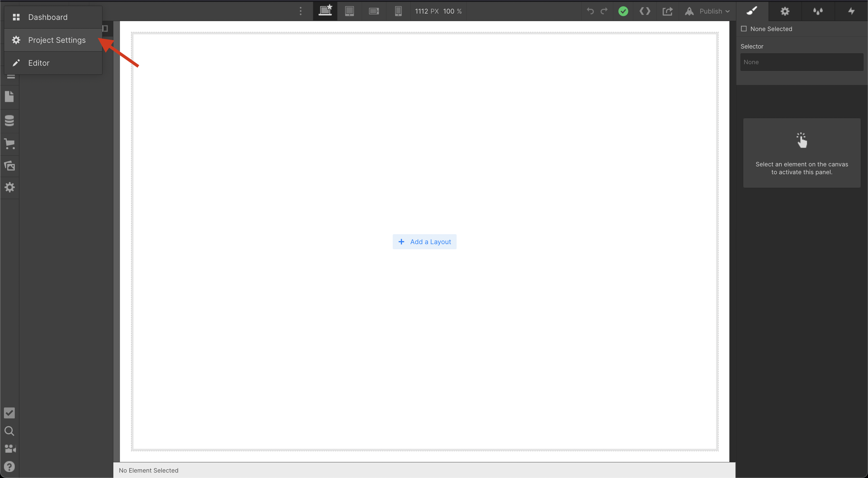Open the Style Manager droplets panel
Viewport: 868px width, 478px height.
point(818,11)
